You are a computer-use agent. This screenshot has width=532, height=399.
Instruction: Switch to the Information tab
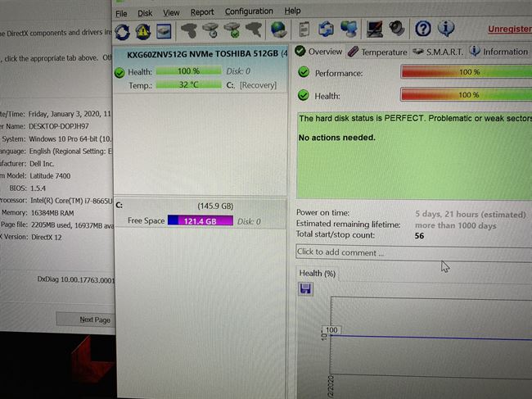point(499,52)
